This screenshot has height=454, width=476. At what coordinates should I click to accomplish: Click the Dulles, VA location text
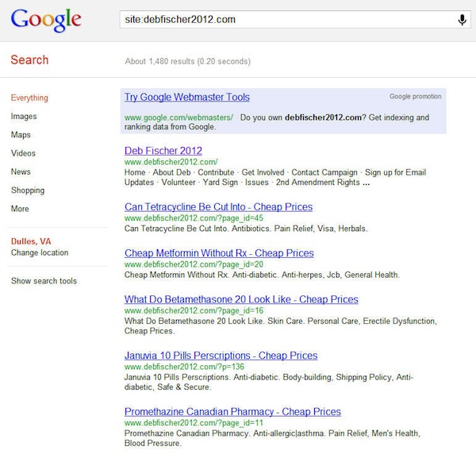pyautogui.click(x=31, y=241)
